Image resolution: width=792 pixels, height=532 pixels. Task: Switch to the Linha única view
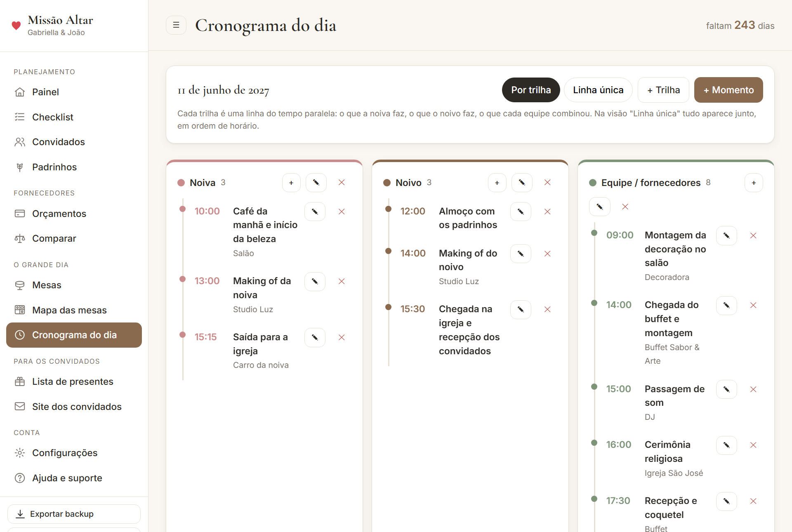(x=598, y=90)
